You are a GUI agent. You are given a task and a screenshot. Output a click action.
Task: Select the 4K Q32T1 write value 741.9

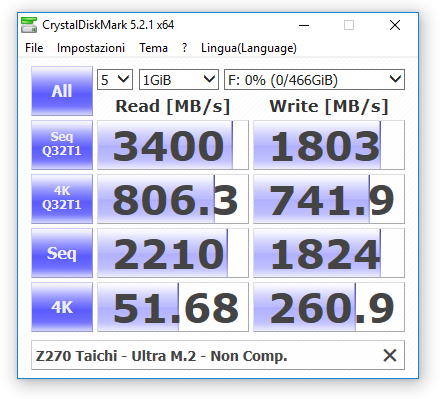tap(329, 199)
